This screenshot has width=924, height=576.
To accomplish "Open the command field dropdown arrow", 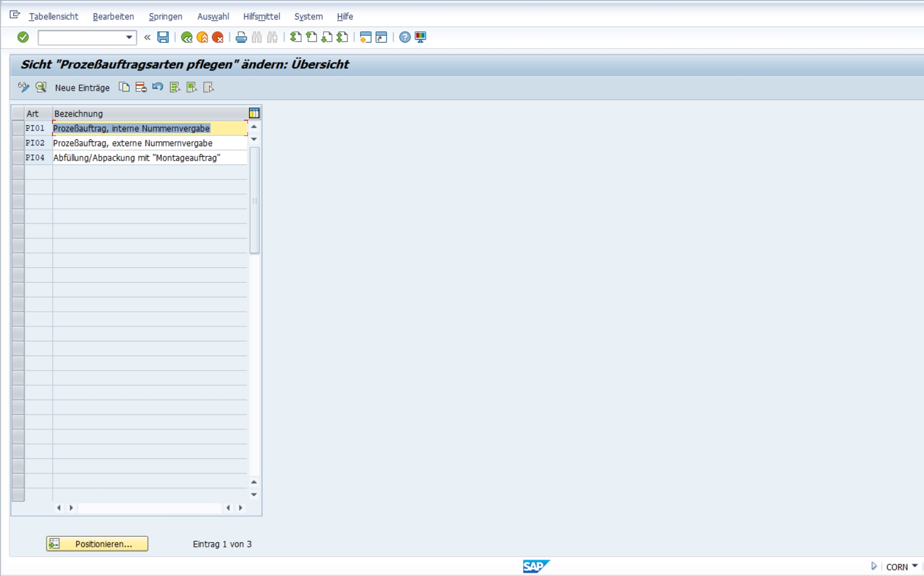I will click(129, 38).
